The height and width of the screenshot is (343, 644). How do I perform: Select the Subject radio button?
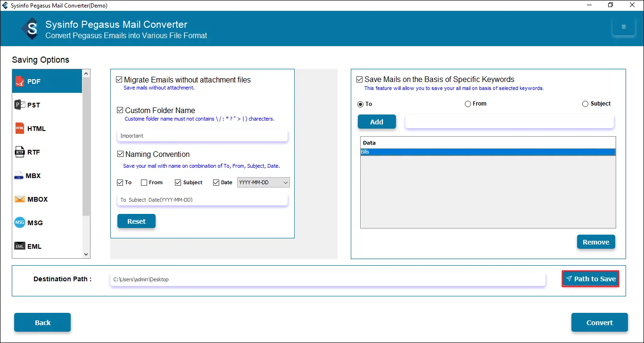click(585, 104)
